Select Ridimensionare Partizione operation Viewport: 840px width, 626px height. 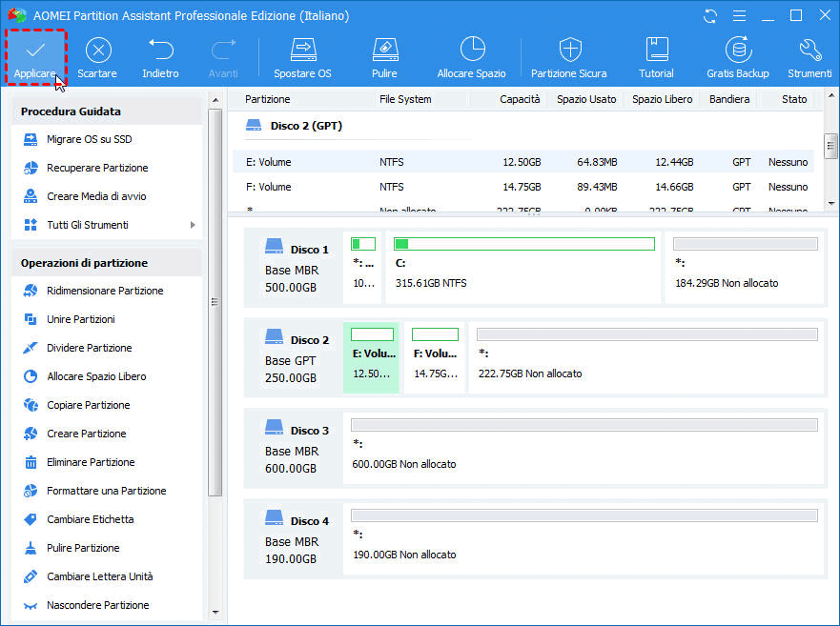[x=105, y=291]
